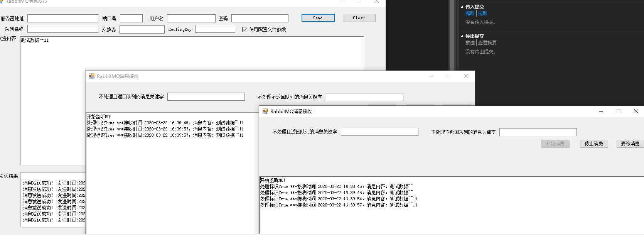The image size is (644, 235).
Task: Click the 提取 link under 传入提交
Action: pyautogui.click(x=470, y=14)
